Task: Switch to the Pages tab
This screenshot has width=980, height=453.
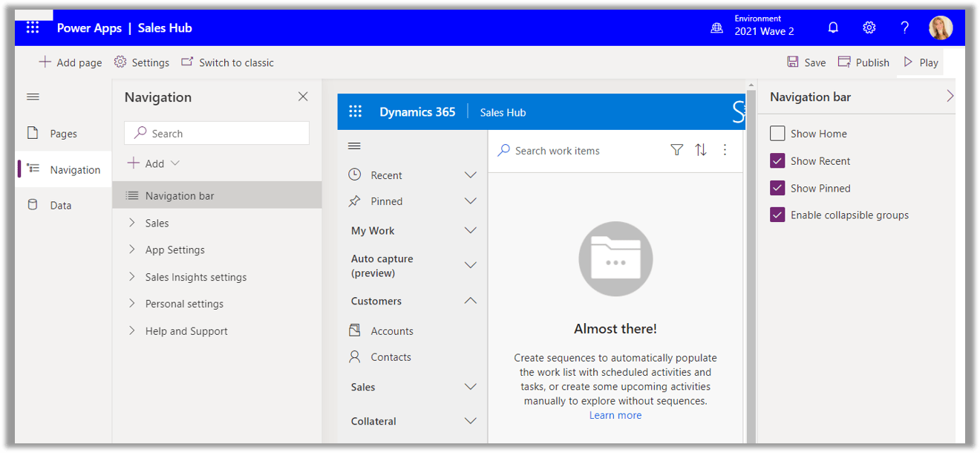Action: coord(63,134)
